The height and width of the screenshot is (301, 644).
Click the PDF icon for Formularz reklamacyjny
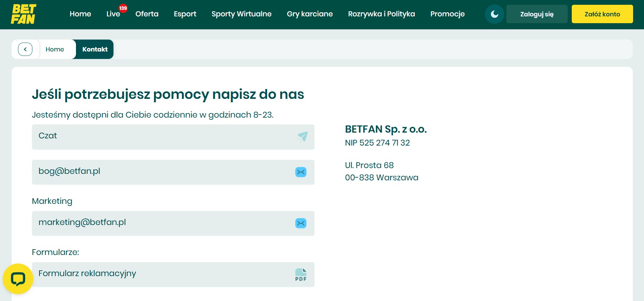click(x=301, y=274)
